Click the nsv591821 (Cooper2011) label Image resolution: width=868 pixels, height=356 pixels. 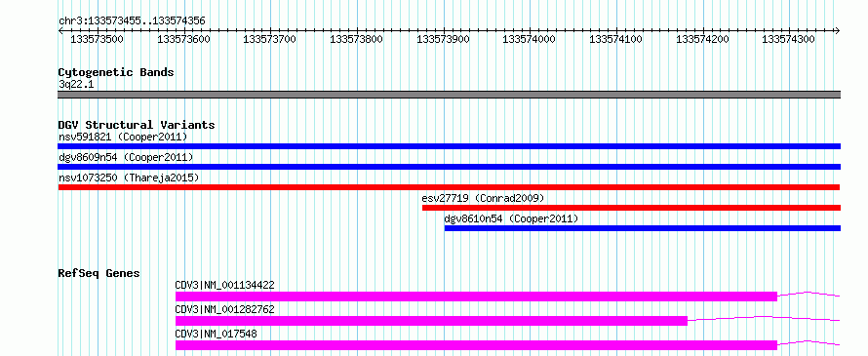(x=123, y=137)
